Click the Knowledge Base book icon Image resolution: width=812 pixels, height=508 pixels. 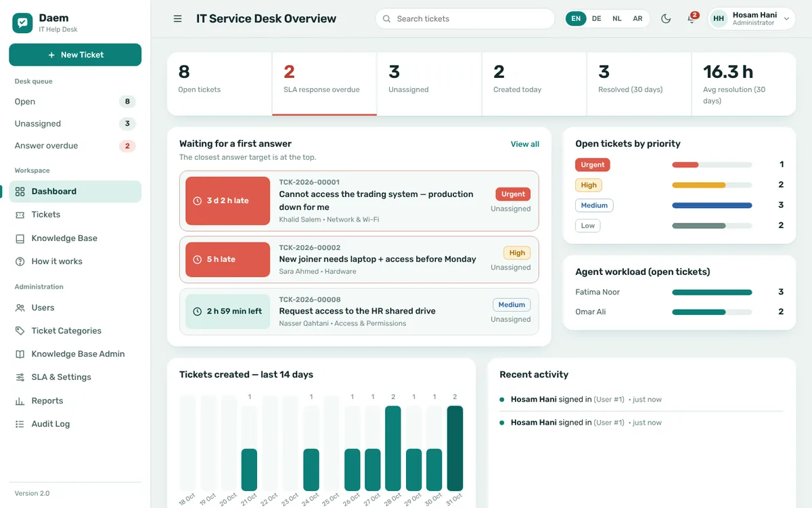[20, 238]
